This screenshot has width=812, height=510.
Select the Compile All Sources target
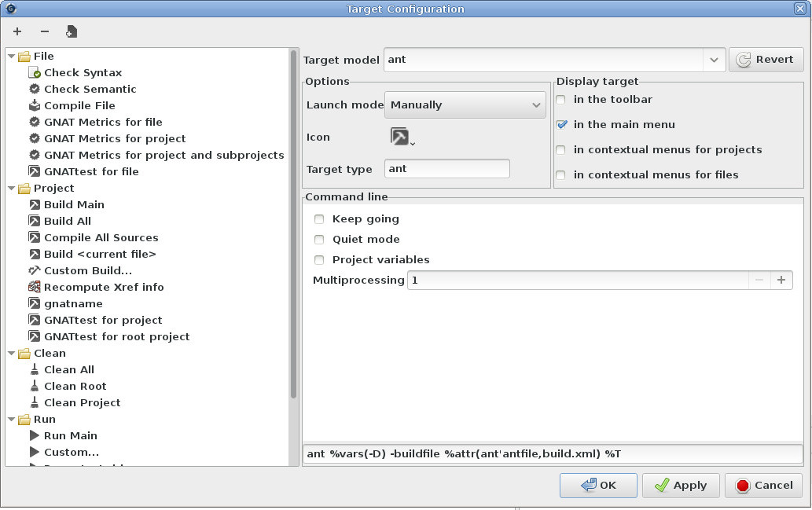[x=101, y=237]
